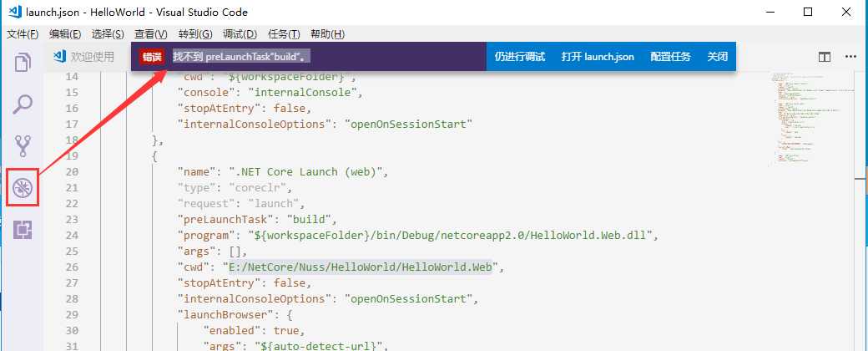This screenshot has width=868, height=351.
Task: Open the 文件(F) menu
Action: tap(23, 34)
